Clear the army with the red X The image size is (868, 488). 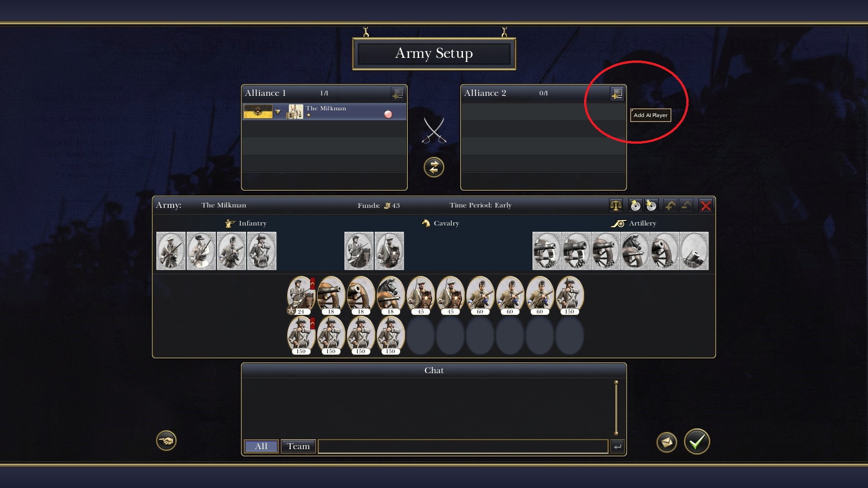(705, 206)
